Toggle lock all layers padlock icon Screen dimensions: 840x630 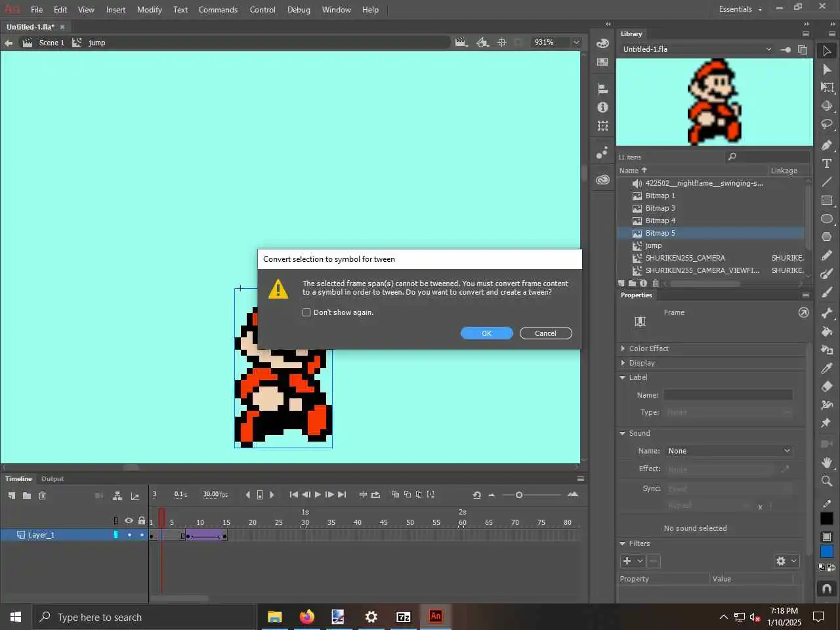[x=141, y=520]
